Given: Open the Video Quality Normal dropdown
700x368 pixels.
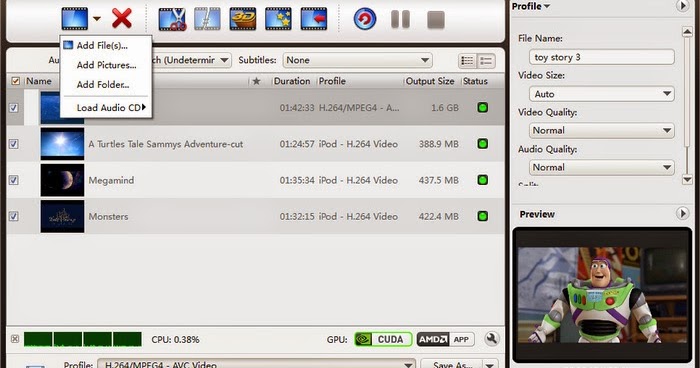Looking at the screenshot, I should (602, 130).
